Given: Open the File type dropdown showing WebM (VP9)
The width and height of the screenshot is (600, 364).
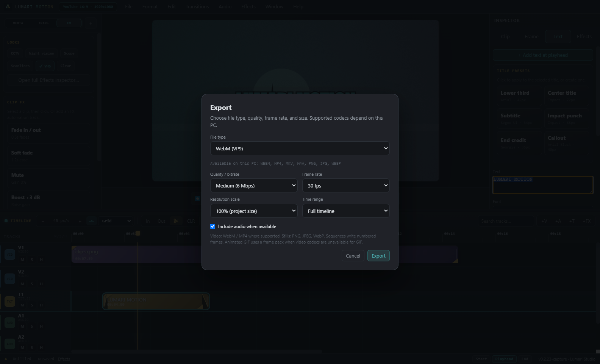Looking at the screenshot, I should [x=300, y=148].
